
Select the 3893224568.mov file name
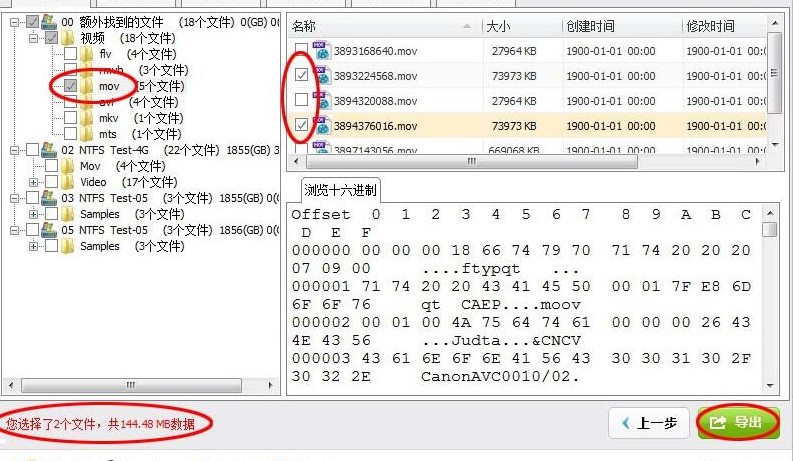[375, 76]
